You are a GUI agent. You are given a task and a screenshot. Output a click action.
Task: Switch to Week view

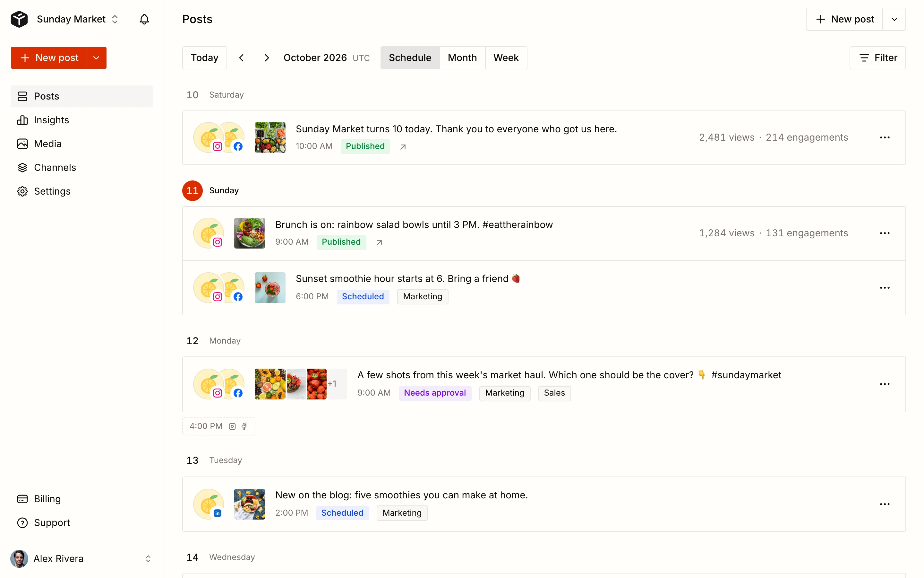(x=506, y=58)
